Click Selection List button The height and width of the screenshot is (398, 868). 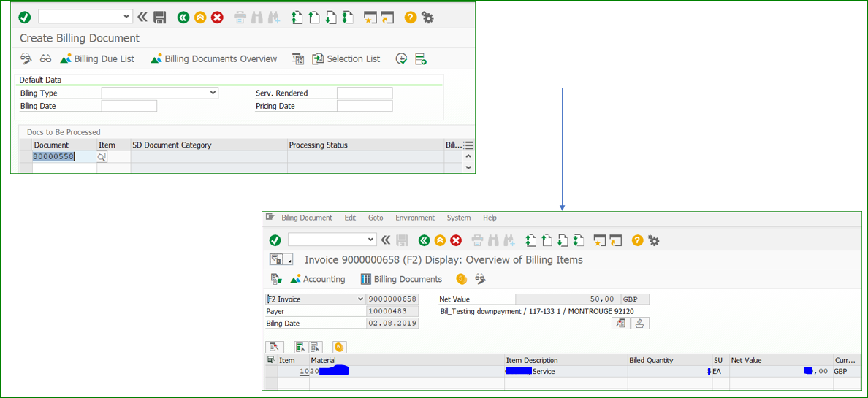(x=346, y=58)
